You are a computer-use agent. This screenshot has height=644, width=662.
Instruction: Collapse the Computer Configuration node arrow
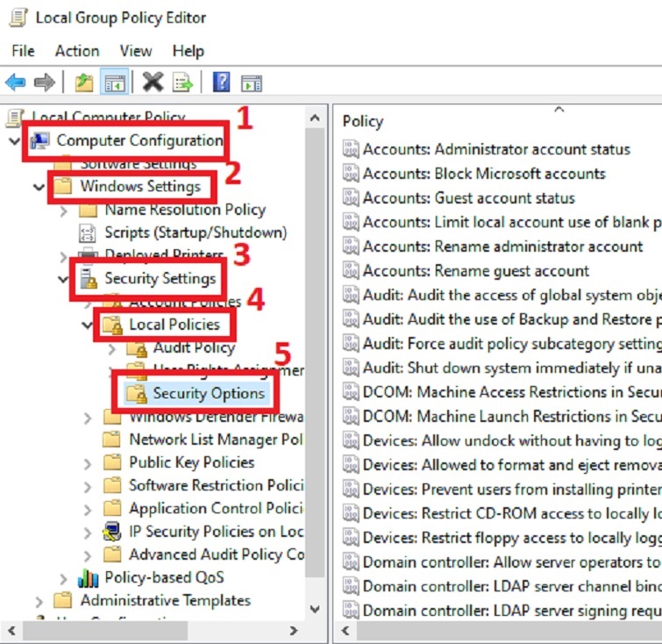coord(14,141)
